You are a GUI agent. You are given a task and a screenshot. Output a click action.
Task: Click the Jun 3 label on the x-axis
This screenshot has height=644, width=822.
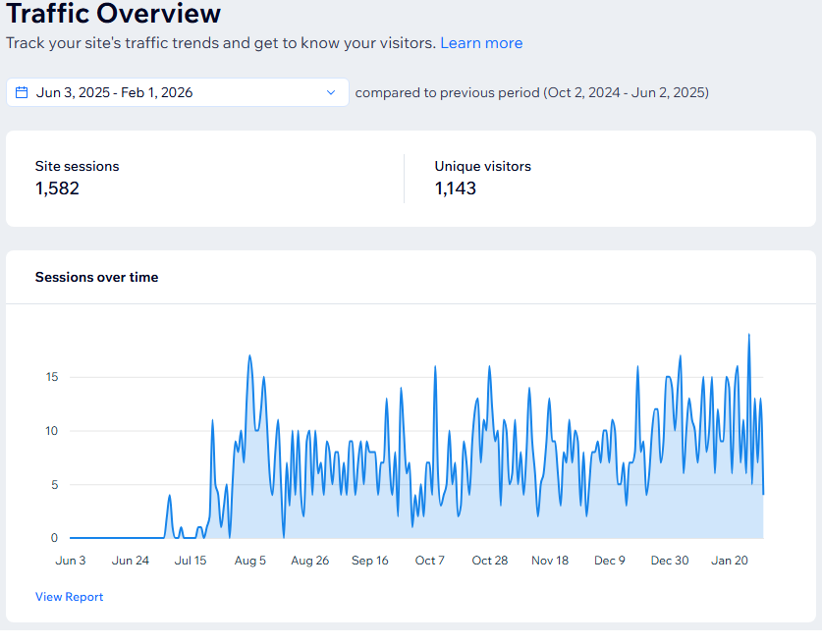point(71,561)
